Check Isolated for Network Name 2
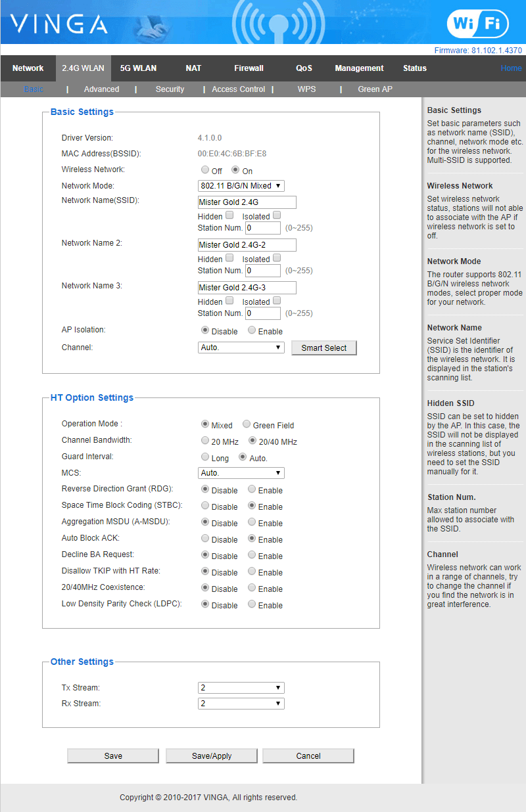 [277, 258]
